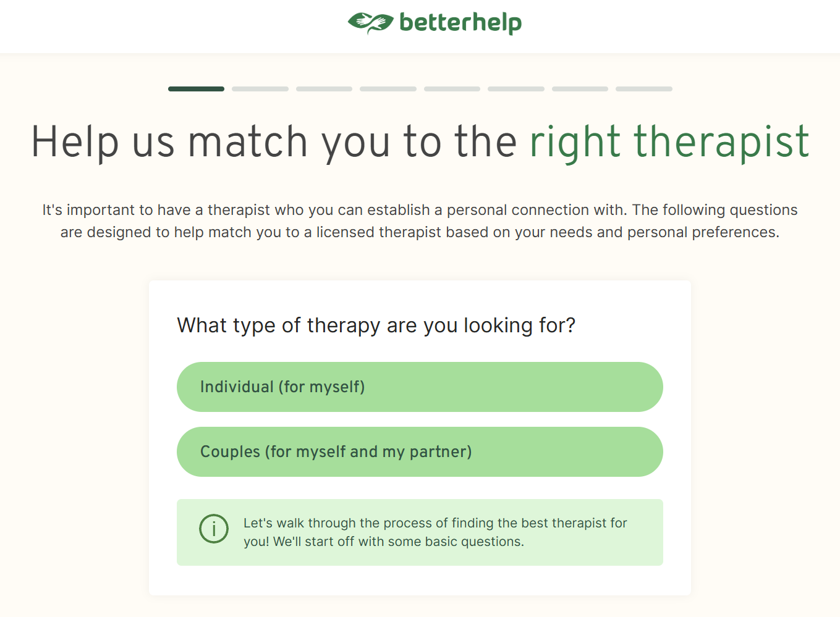Click the intro paragraph about personal connection

(419, 220)
